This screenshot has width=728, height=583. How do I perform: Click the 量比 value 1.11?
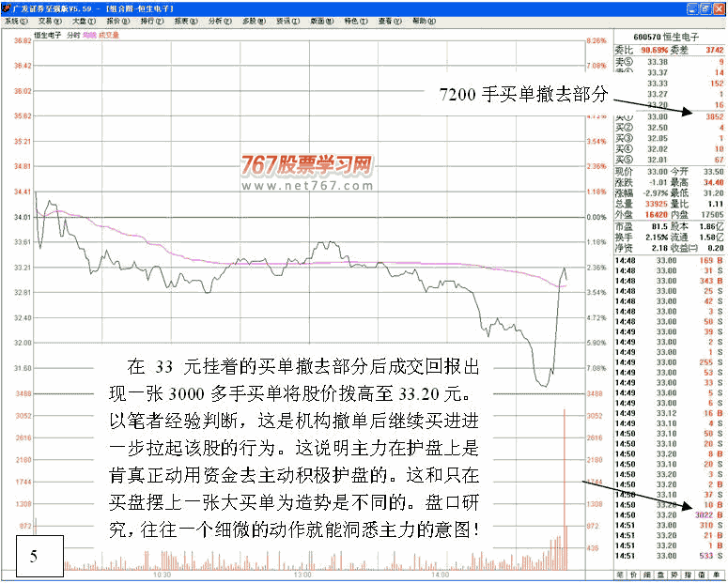pyautogui.click(x=716, y=204)
